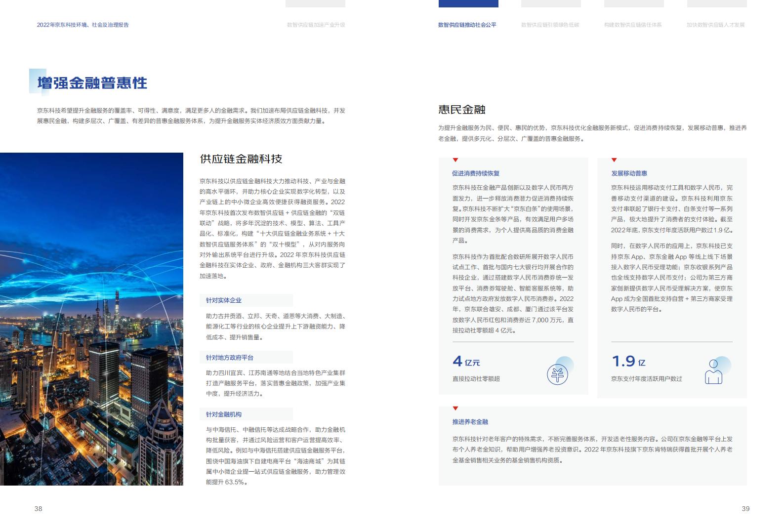784x532 pixels.
Task: Open the 加快数智供应链人才发展 tab
Action: tap(715, 25)
